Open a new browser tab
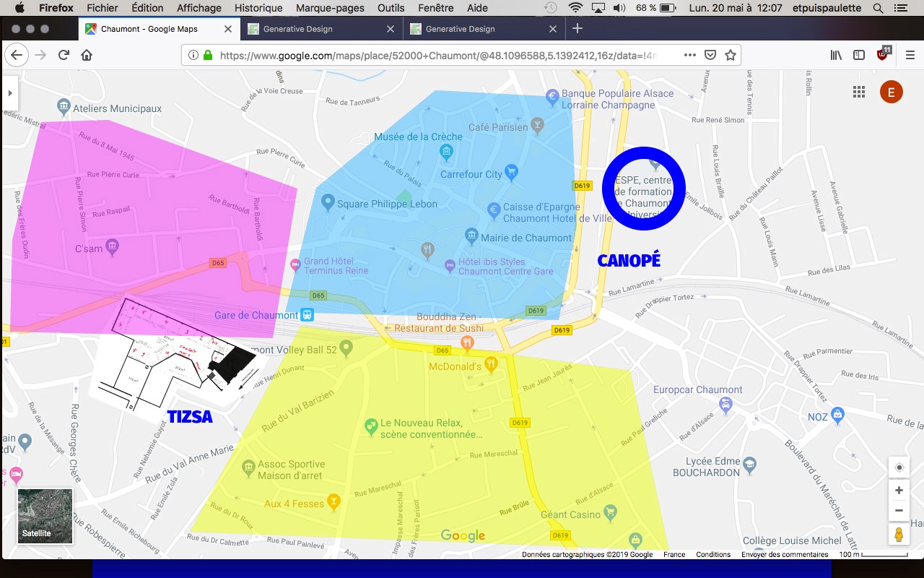 point(577,29)
